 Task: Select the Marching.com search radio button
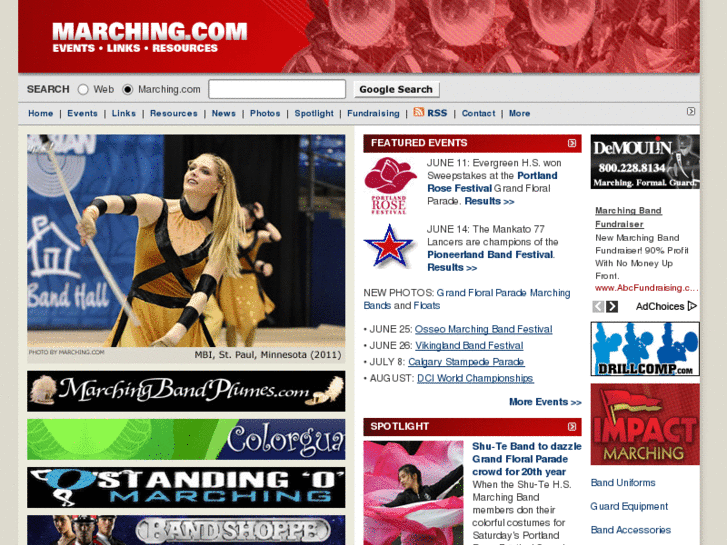point(128,89)
